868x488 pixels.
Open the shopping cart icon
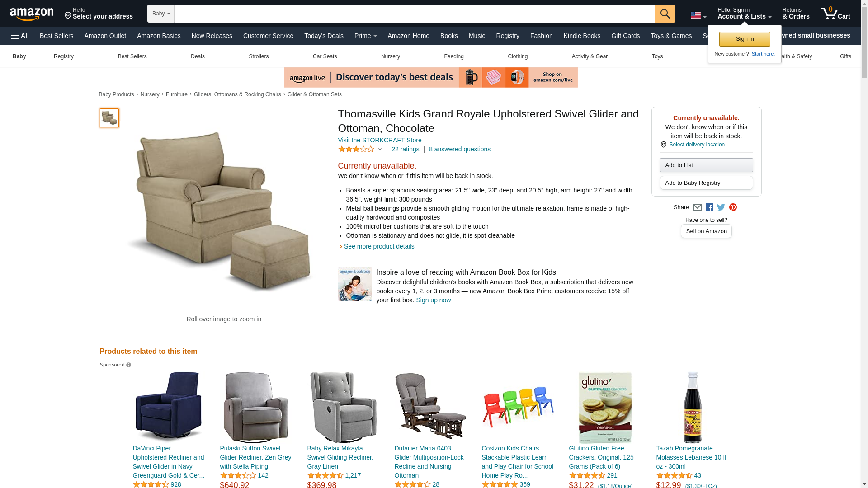tap(835, 13)
